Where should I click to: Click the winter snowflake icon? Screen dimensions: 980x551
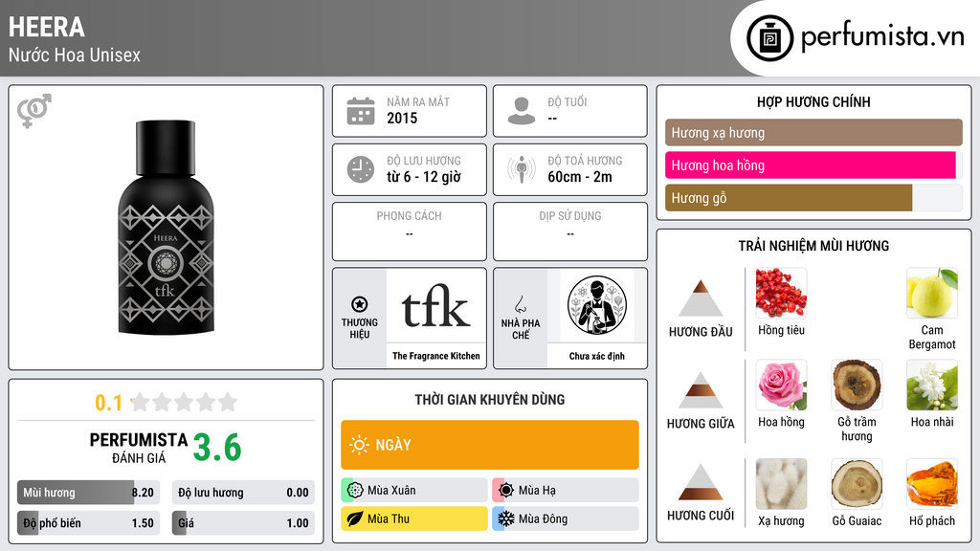coord(506,518)
